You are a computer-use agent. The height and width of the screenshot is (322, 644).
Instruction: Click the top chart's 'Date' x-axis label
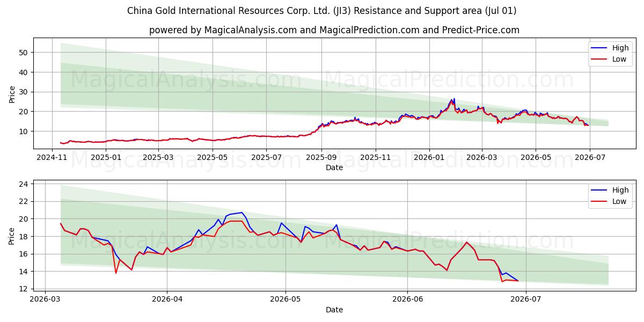coord(334,167)
